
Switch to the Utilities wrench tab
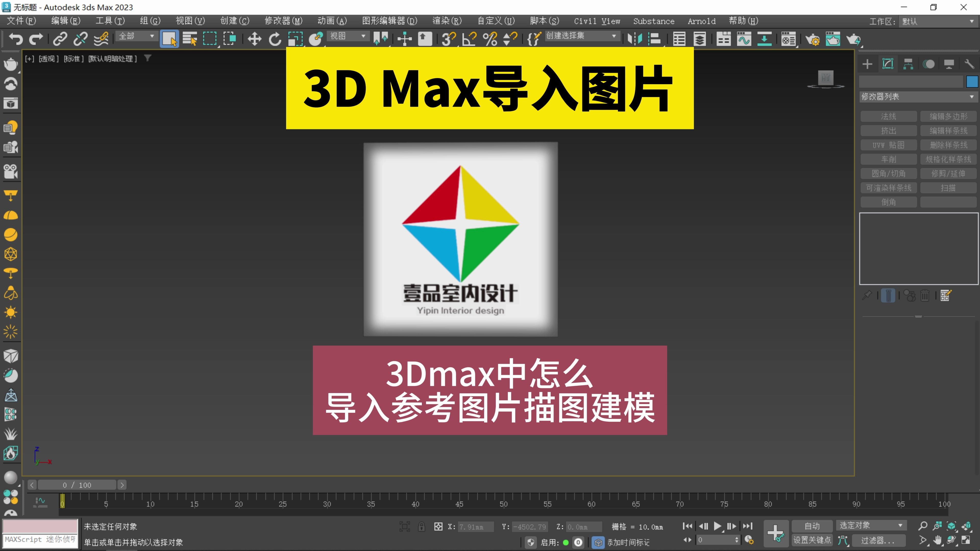pos(969,64)
